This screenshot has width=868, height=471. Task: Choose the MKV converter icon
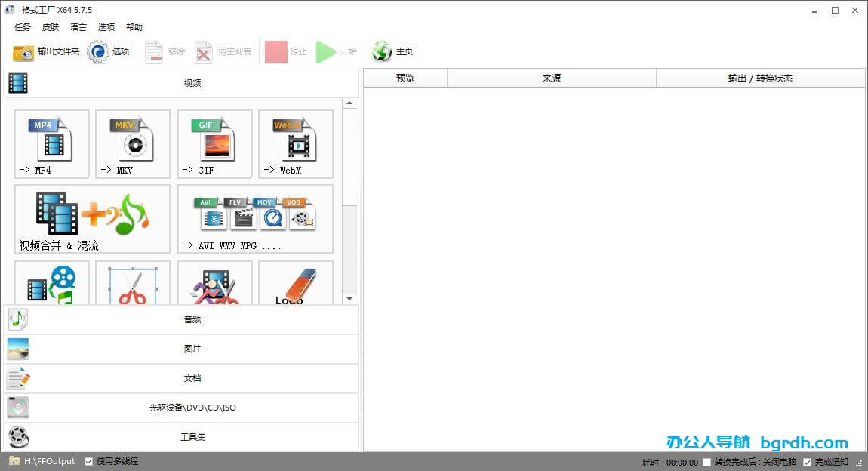tap(133, 143)
